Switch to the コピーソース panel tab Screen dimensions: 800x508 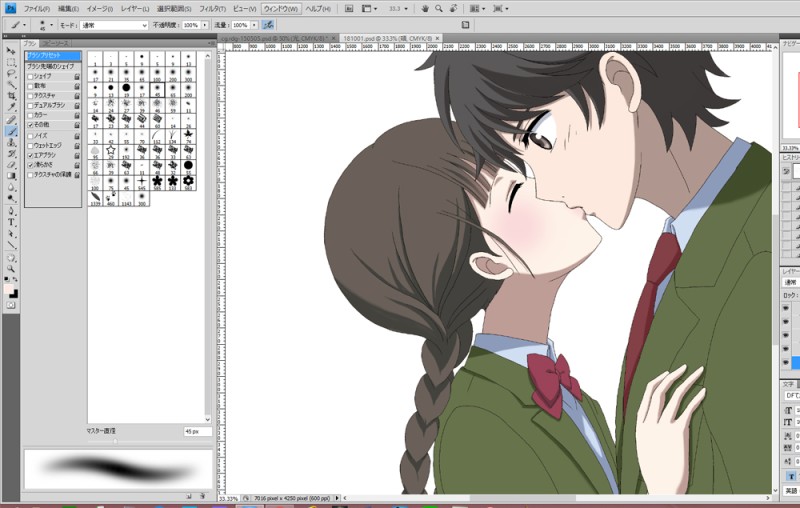pyautogui.click(x=55, y=43)
